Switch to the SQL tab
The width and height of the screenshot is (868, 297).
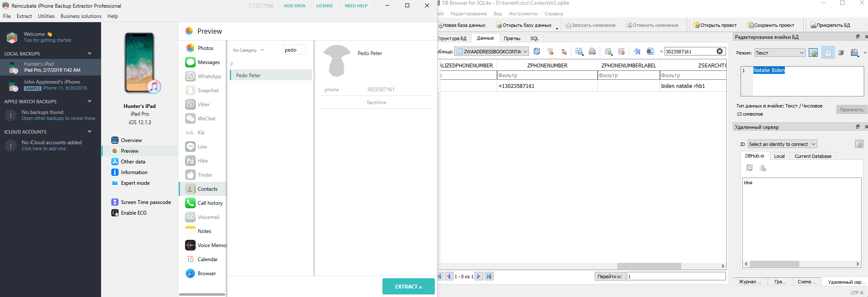tap(534, 38)
